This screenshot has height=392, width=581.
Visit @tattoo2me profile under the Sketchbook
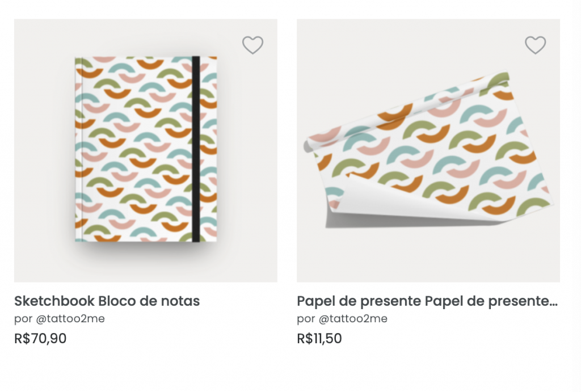click(70, 319)
